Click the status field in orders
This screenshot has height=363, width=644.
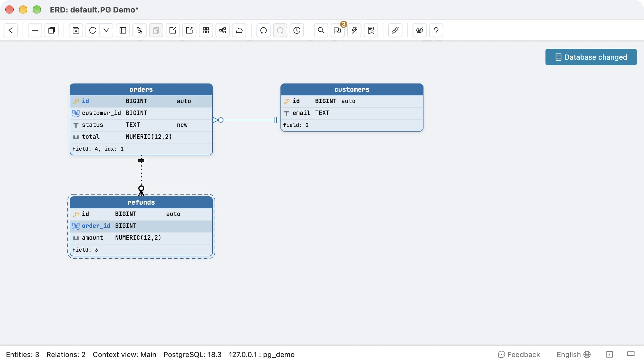tap(141, 125)
